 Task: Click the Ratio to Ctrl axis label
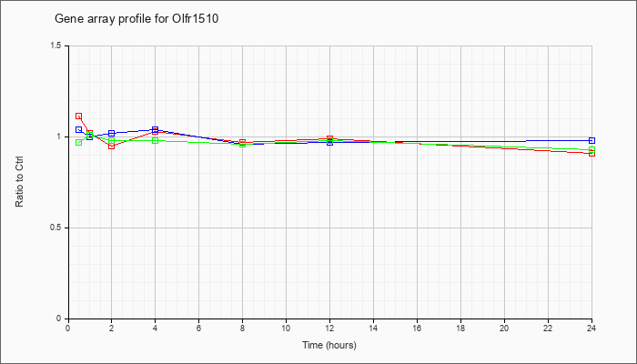(x=19, y=182)
